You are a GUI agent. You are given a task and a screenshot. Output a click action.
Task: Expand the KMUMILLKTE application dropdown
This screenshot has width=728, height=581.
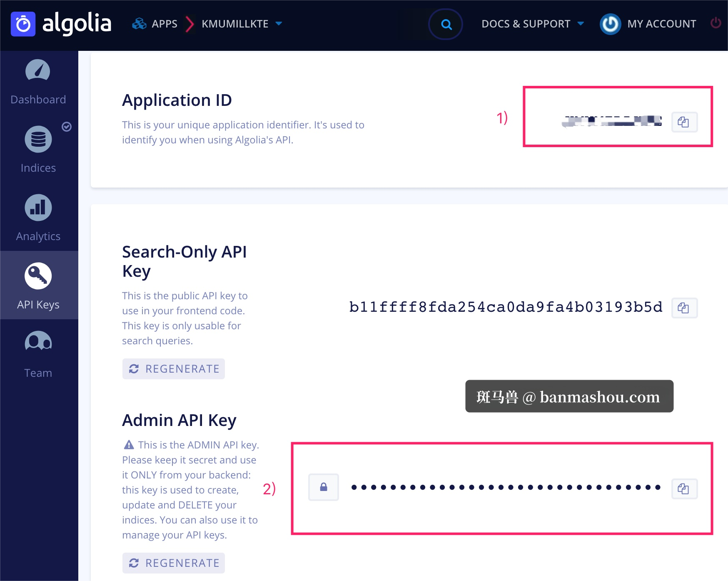click(279, 24)
